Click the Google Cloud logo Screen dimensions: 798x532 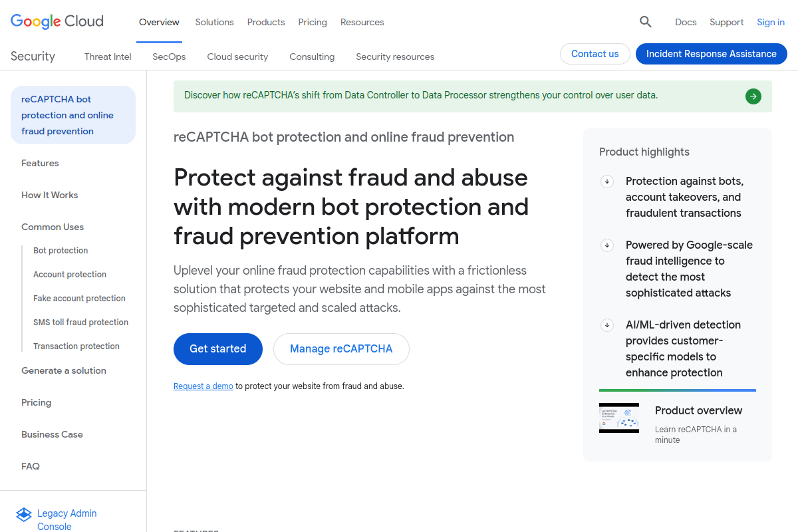[x=57, y=21]
